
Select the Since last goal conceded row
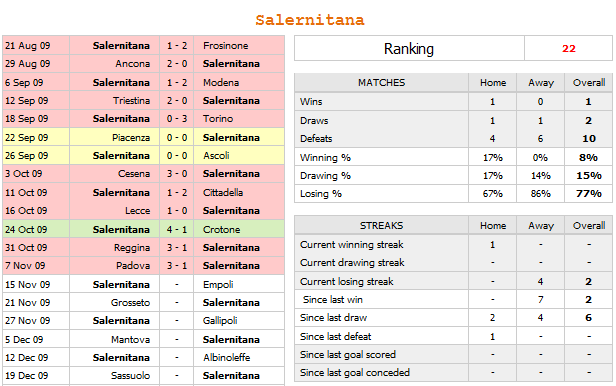click(x=453, y=372)
